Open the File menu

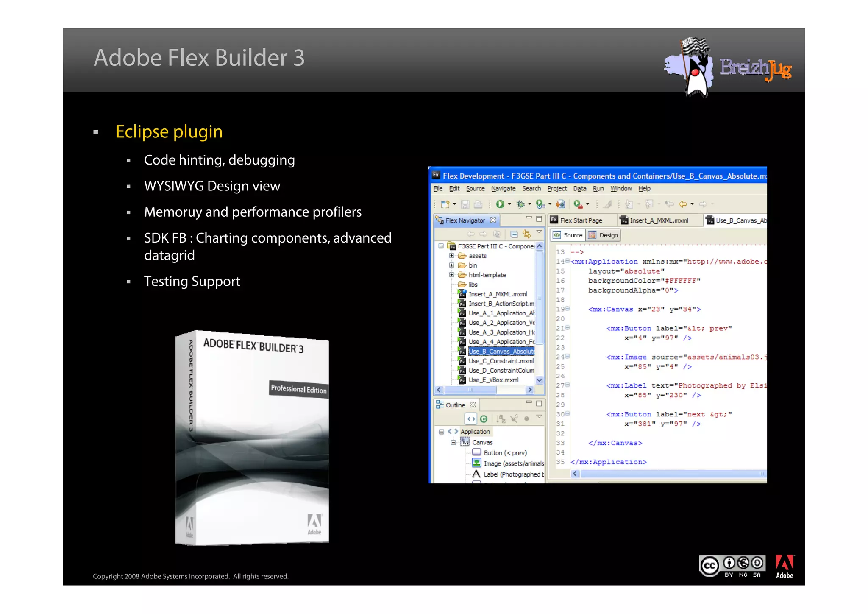pos(438,189)
